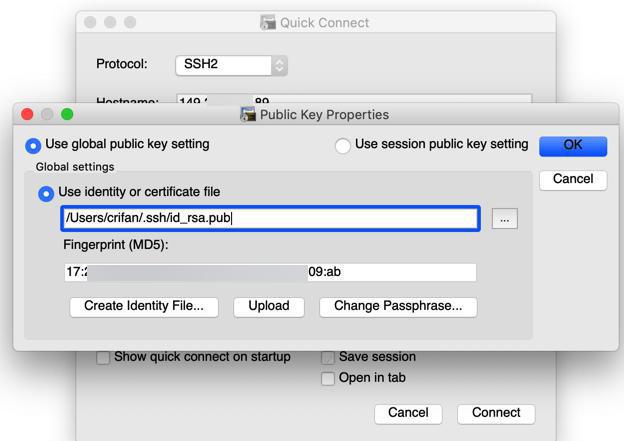Choose Use identity or certificate file option
Screen dimensions: 624x441
46,193
